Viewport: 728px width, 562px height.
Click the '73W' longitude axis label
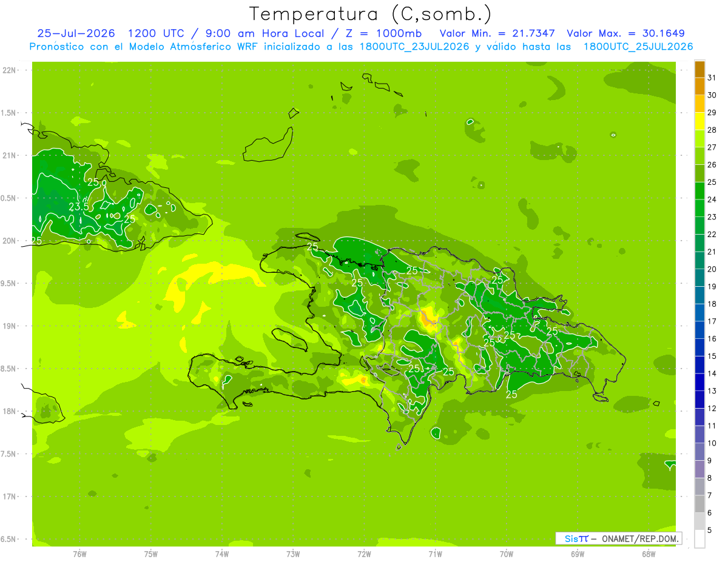pyautogui.click(x=293, y=554)
